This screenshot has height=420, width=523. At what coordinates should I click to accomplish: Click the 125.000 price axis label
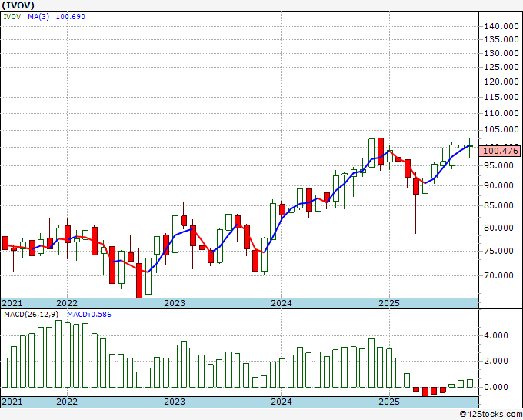501,68
